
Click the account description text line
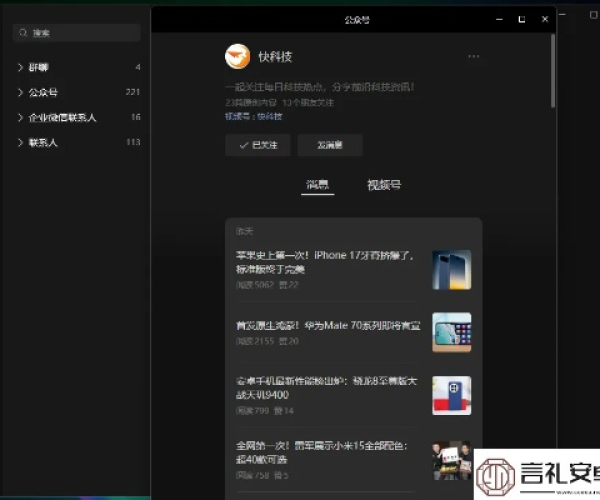(320, 87)
